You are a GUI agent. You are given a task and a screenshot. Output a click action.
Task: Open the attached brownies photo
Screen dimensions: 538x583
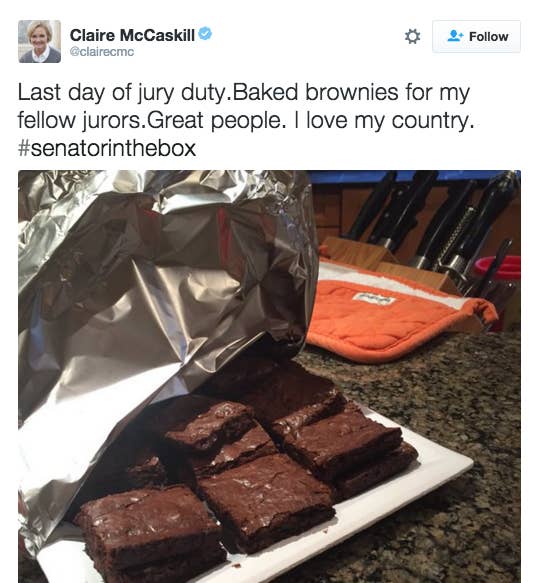(269, 376)
